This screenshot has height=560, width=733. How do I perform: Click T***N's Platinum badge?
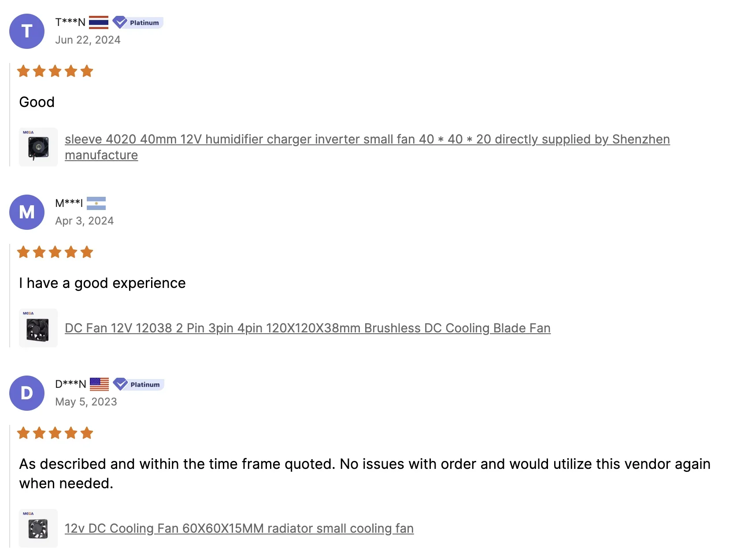point(138,22)
